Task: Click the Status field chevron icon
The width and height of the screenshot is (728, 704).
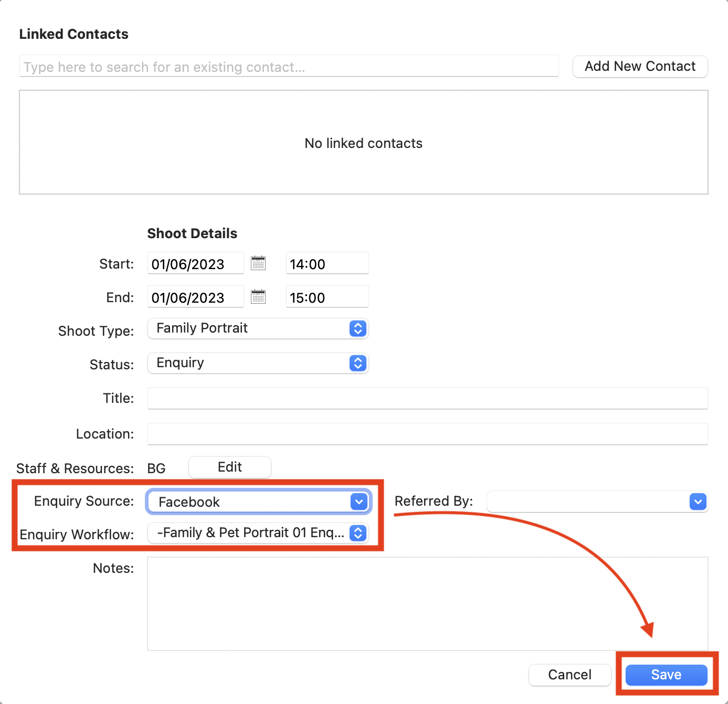Action: click(357, 363)
